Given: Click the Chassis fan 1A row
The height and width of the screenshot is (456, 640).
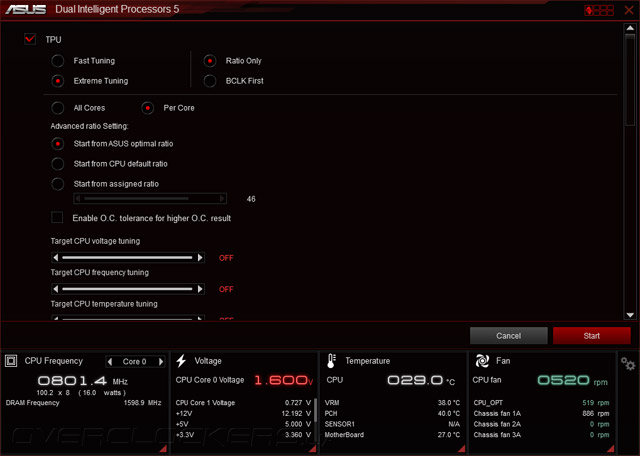Looking at the screenshot, I should tap(541, 414).
